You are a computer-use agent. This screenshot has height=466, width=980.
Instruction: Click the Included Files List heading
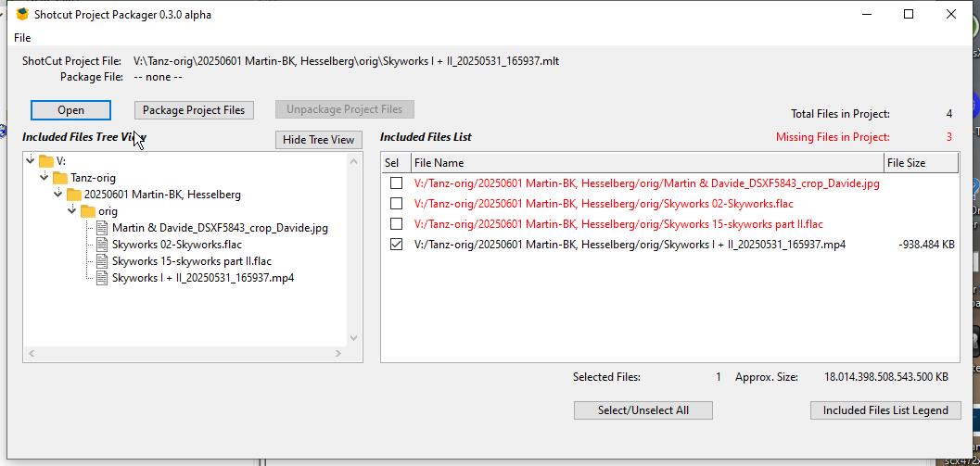(426, 137)
